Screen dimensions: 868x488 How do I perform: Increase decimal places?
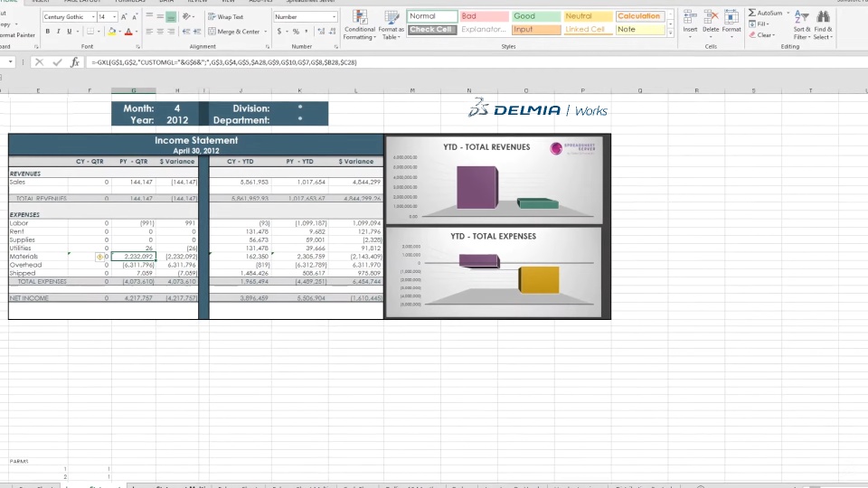point(321,32)
